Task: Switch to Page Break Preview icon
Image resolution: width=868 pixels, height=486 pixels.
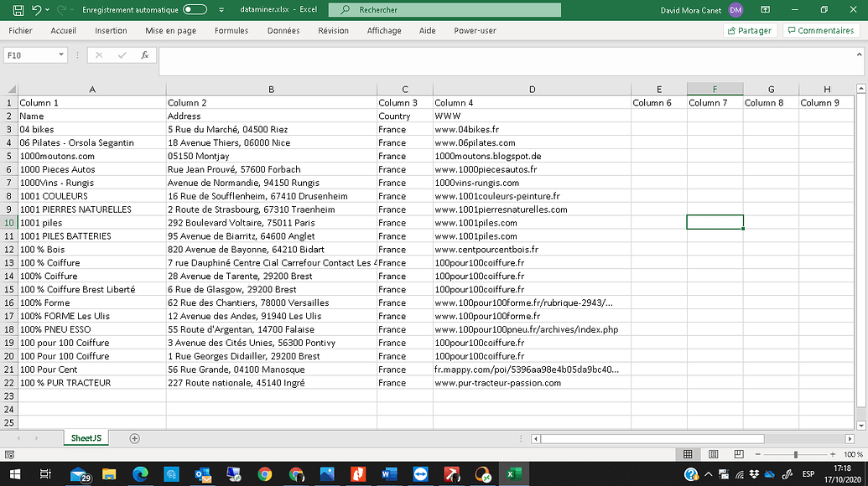Action: 739,454
